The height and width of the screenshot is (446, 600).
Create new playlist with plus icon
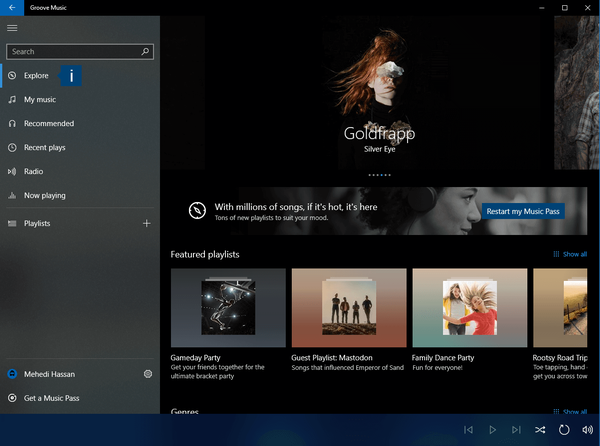tap(147, 223)
